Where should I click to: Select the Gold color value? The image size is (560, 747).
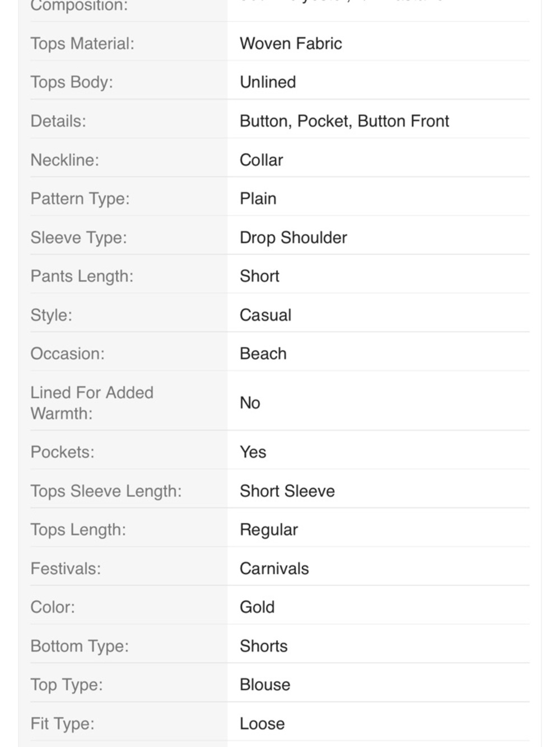click(x=257, y=607)
